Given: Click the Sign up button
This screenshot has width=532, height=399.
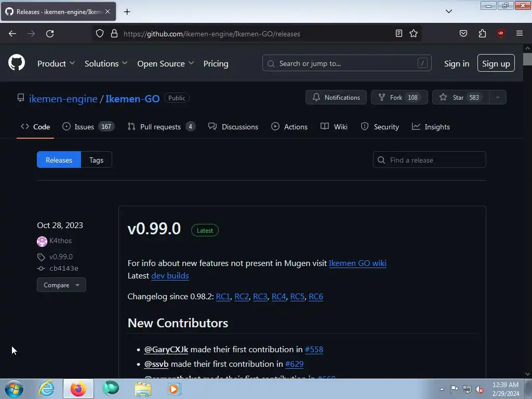Looking at the screenshot, I should [x=496, y=63].
